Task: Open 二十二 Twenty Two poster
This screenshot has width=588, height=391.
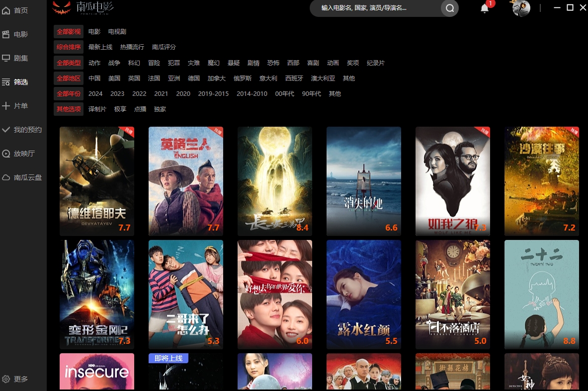Action: click(x=541, y=295)
